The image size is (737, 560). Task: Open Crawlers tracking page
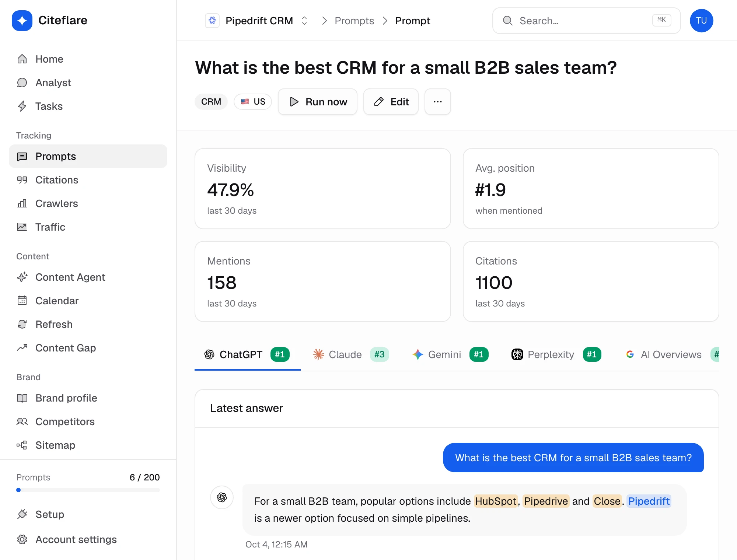pyautogui.click(x=88, y=203)
